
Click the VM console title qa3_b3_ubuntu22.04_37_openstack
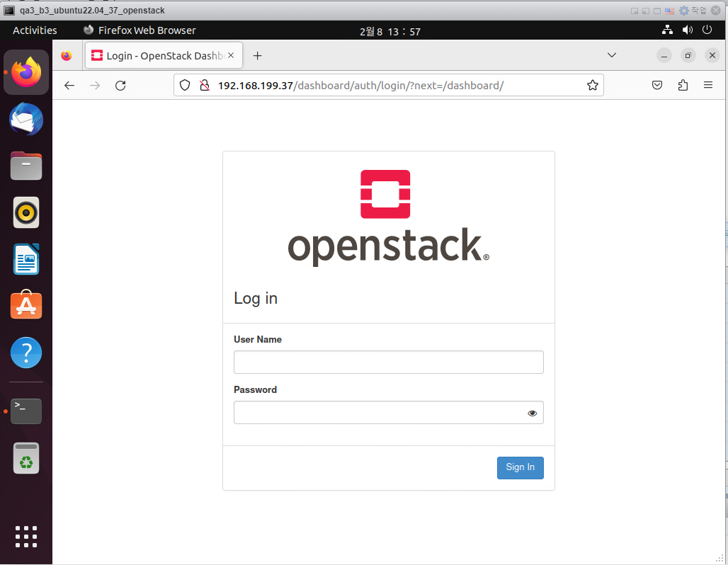pos(92,10)
